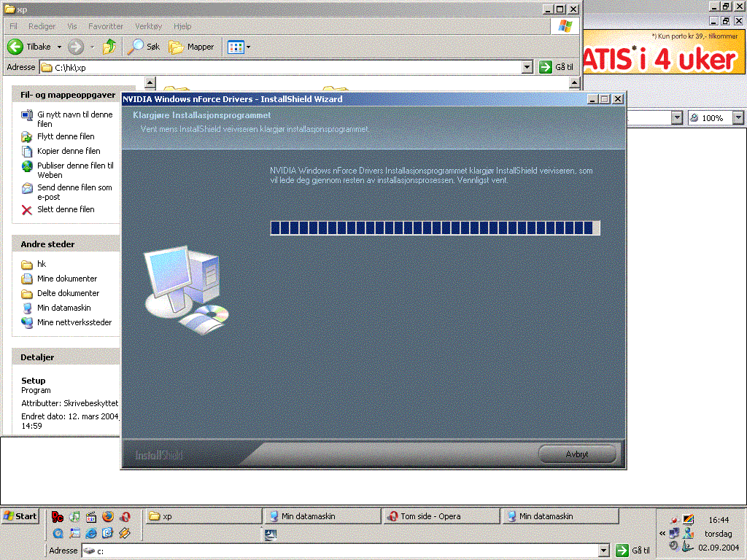Open the Rediger menu
The width and height of the screenshot is (747, 560).
point(42,26)
